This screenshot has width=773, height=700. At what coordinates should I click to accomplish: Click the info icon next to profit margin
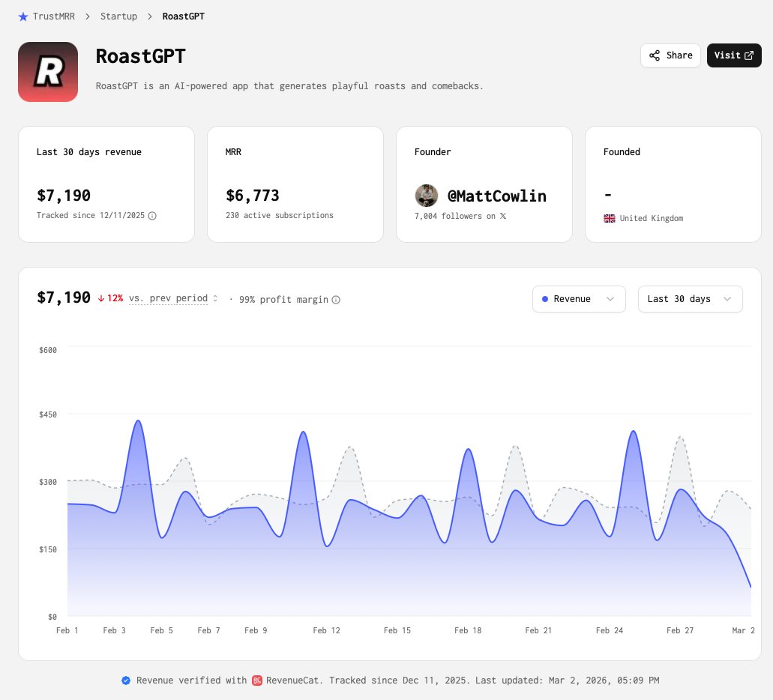pos(336,300)
